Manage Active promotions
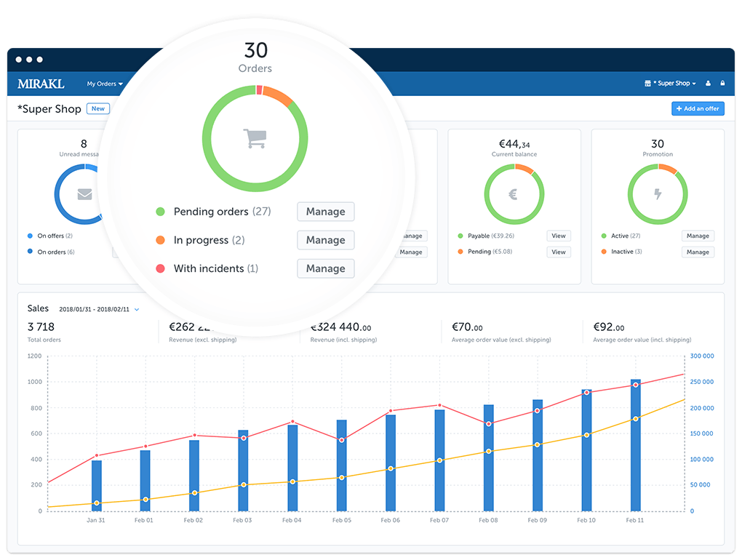 tap(697, 236)
